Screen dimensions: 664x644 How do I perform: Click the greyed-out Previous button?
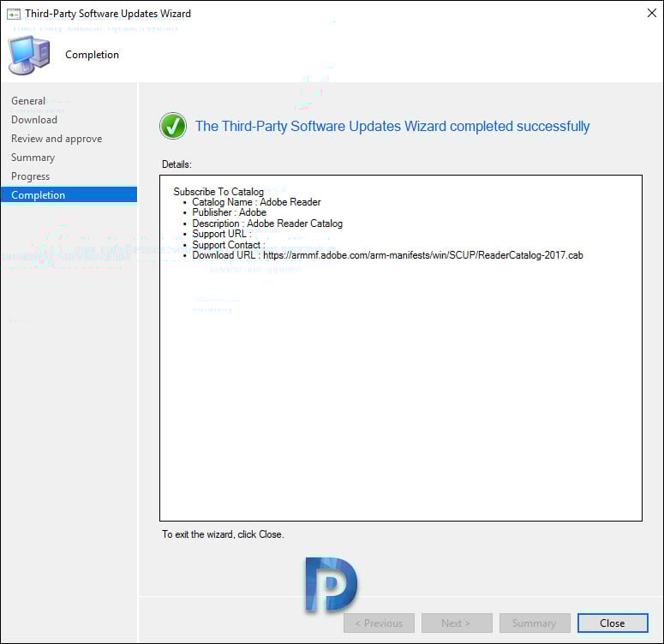click(379, 623)
